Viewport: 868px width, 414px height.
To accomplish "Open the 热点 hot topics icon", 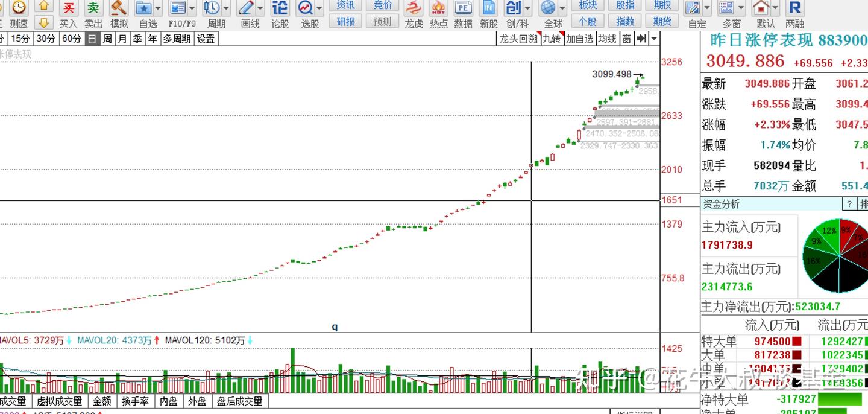I will 438,8.
